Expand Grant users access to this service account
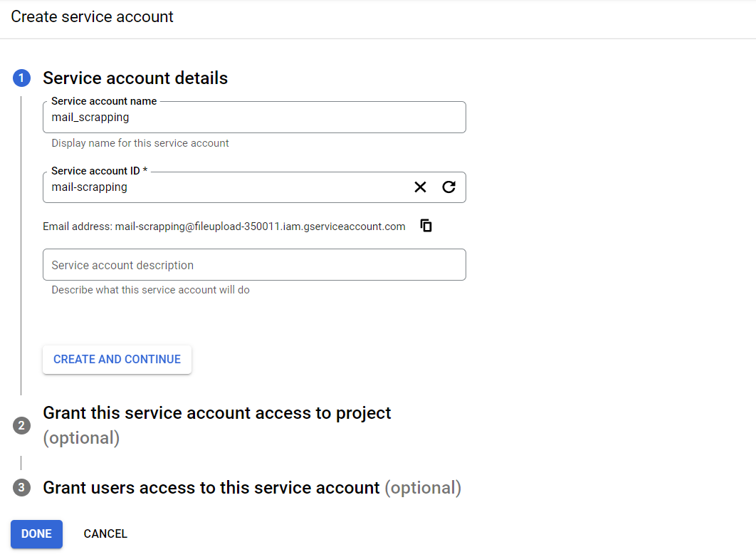Image resolution: width=756 pixels, height=557 pixels. (x=211, y=488)
